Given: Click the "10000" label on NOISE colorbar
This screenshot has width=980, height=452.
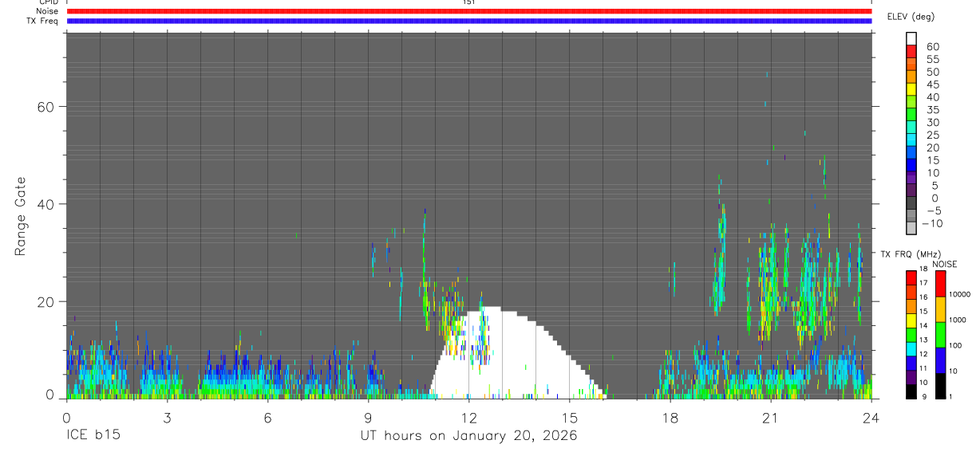Looking at the screenshot, I should pyautogui.click(x=958, y=294).
